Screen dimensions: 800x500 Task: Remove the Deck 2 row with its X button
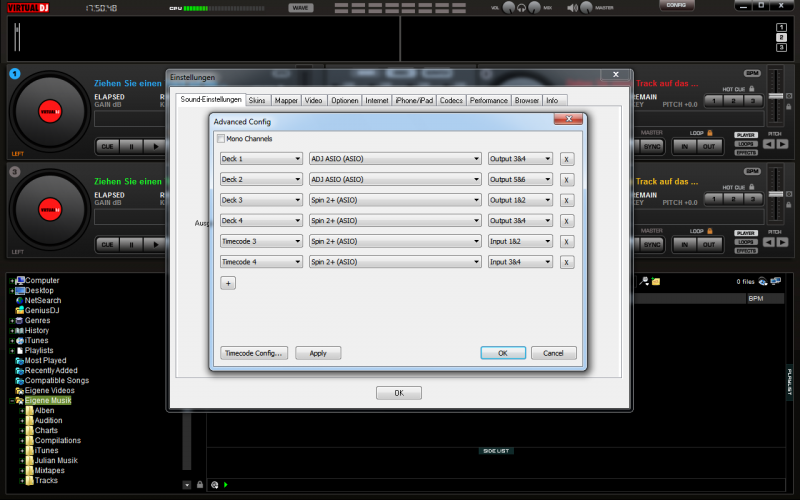566,180
